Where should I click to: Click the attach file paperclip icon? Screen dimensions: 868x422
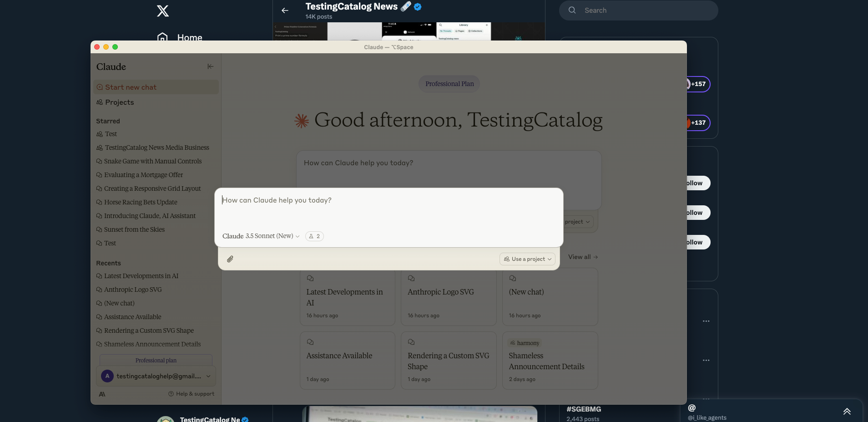point(230,259)
